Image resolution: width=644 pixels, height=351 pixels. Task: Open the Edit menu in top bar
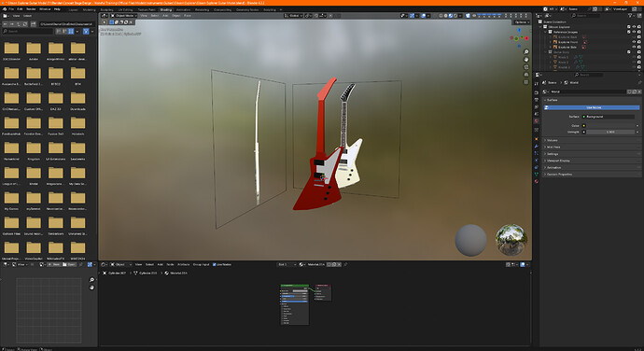point(20,9)
